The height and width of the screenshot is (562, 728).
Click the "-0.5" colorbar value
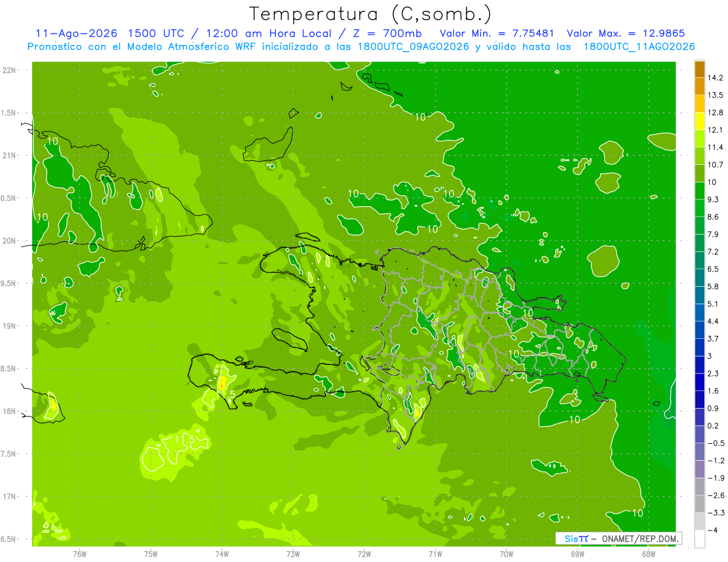click(x=715, y=443)
